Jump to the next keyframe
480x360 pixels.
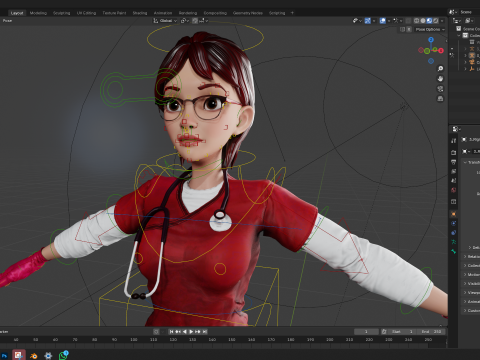point(198,332)
